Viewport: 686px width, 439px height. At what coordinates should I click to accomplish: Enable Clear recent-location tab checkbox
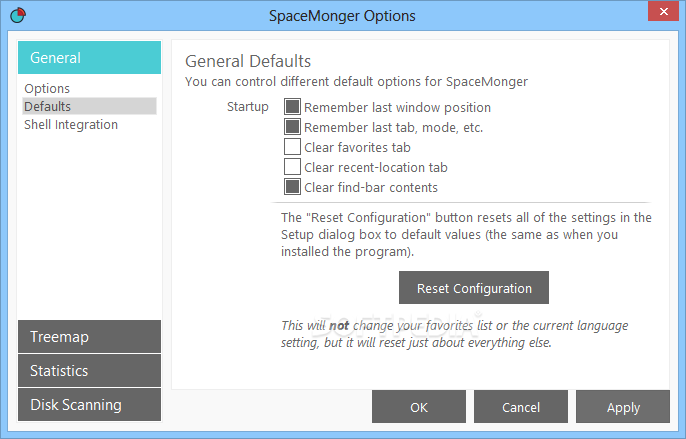coord(292,167)
